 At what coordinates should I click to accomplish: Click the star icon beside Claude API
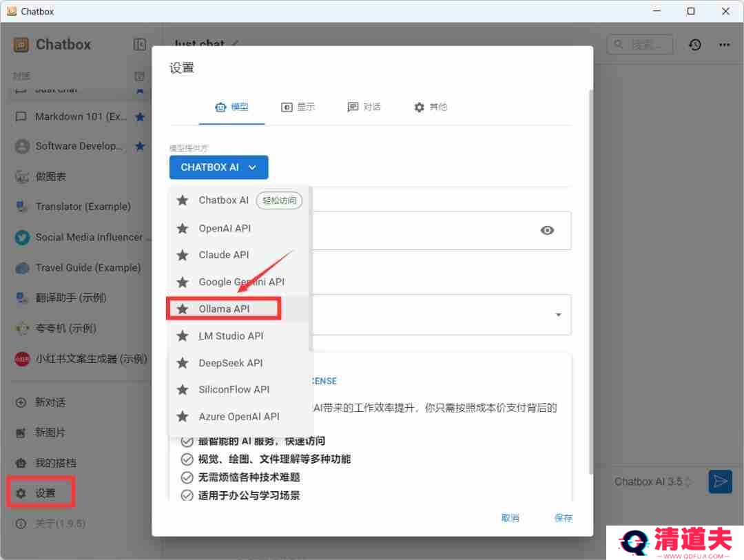coord(183,255)
